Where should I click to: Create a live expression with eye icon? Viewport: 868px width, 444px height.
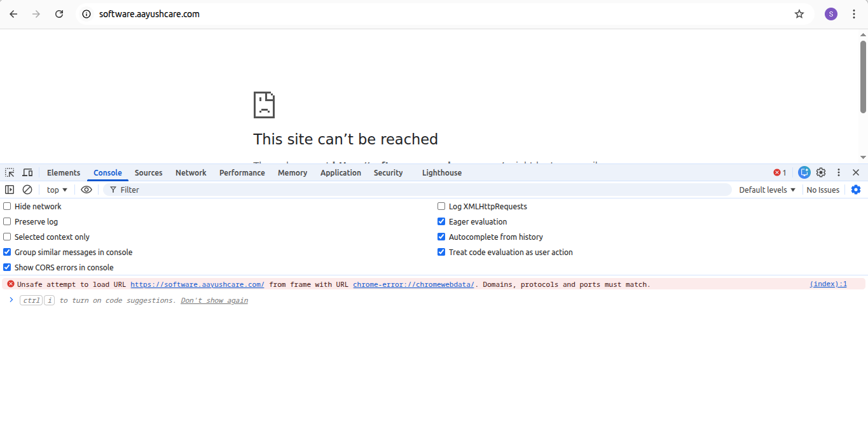(86, 190)
